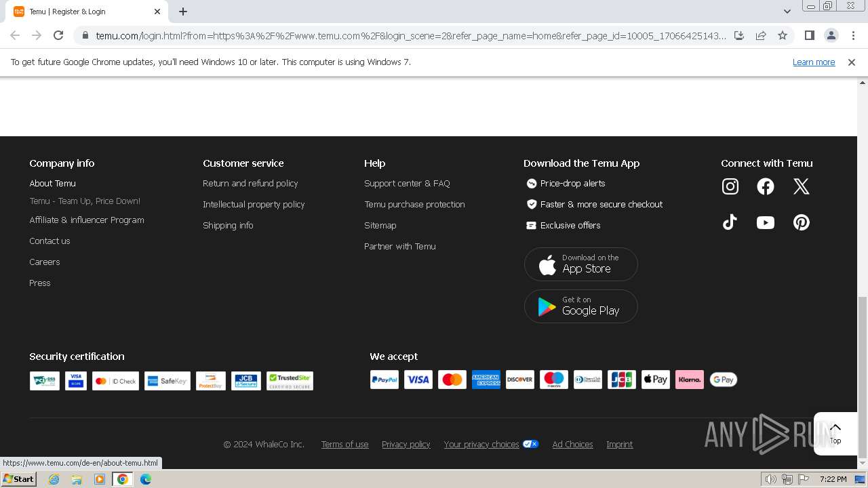Click the Diners Club payment icon
868x488 pixels.
(588, 380)
